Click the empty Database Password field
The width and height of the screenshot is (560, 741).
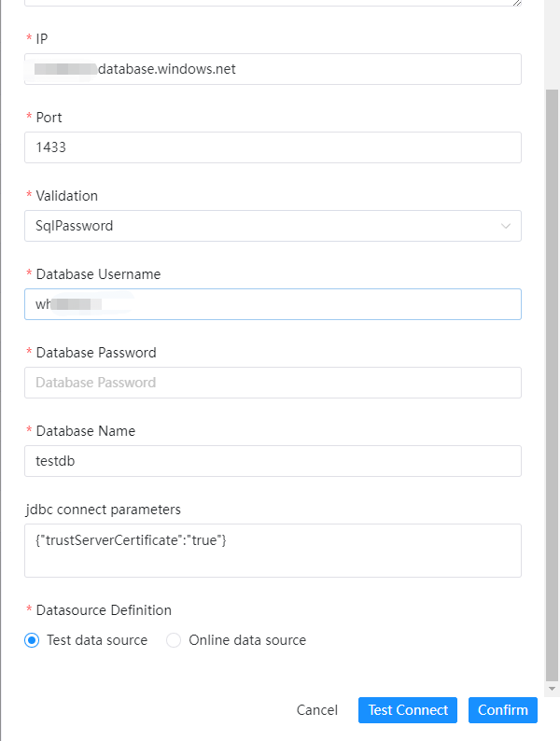coord(273,383)
